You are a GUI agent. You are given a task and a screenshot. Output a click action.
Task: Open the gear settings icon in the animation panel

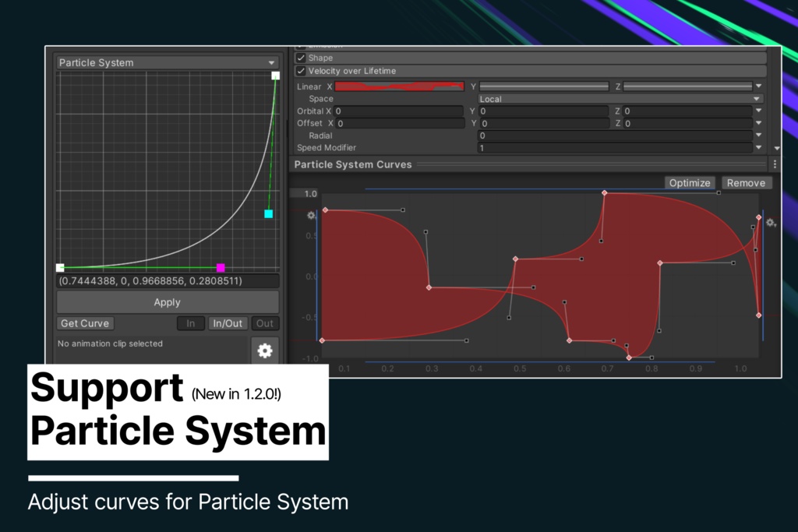265,351
